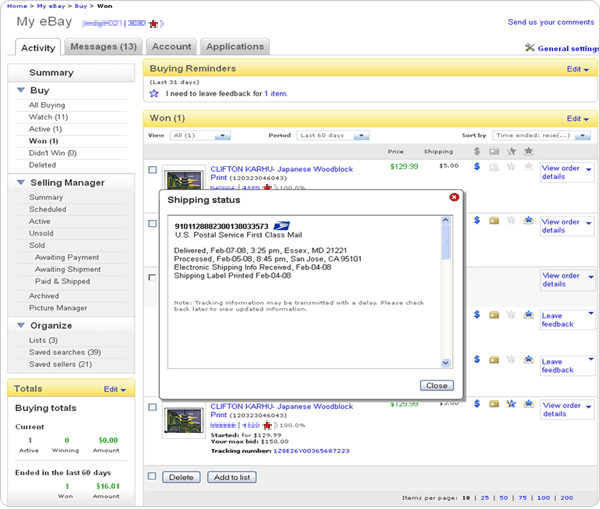
Task: Select Didn't Win (0) in the sidebar
Action: (x=53, y=153)
